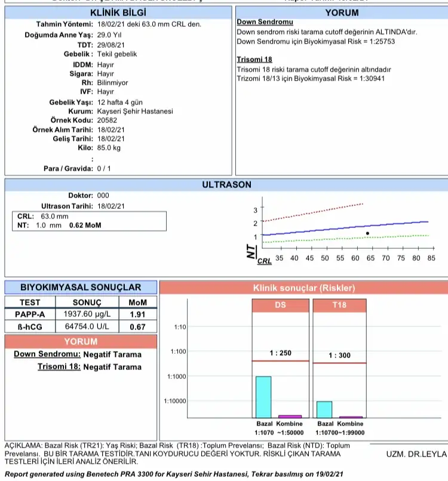This screenshot has width=448, height=481.
Task: Click the TDT date 29/08/21
Action: click(x=111, y=45)
